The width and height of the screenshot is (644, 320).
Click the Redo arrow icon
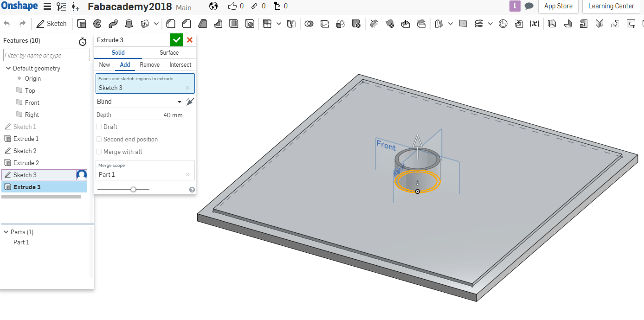[22, 24]
